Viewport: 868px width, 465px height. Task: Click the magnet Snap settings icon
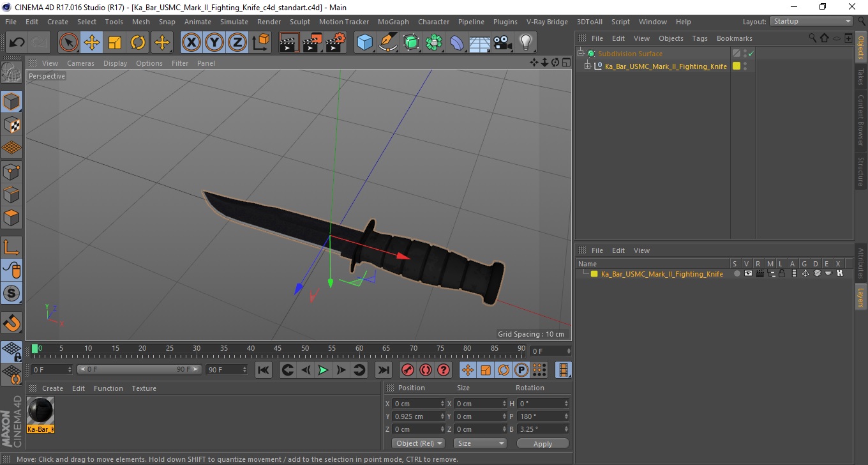11,323
